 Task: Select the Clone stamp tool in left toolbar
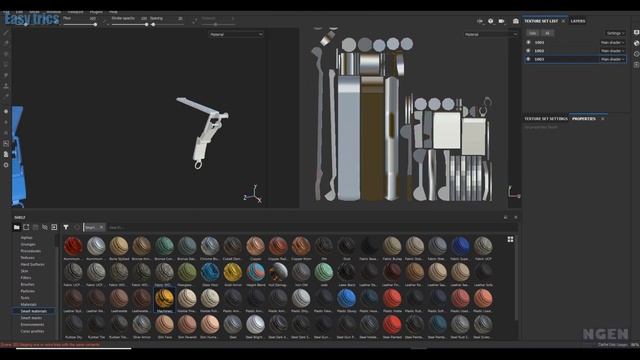(6, 86)
